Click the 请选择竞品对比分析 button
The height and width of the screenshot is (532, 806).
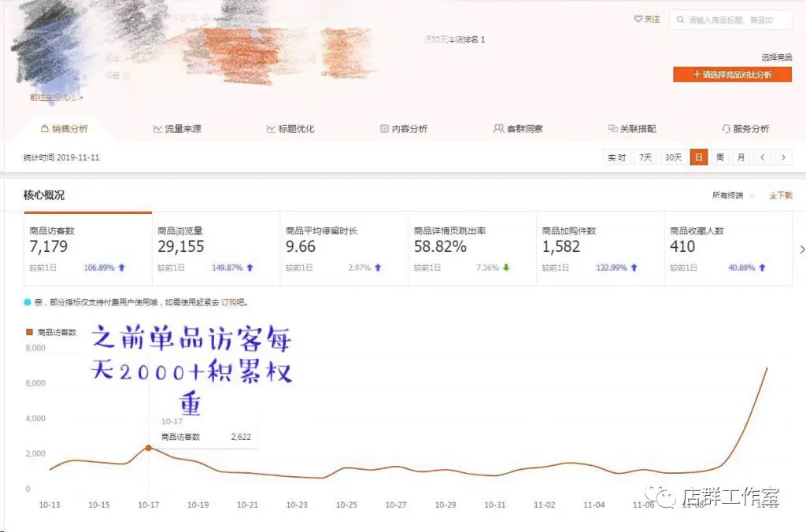(732, 75)
